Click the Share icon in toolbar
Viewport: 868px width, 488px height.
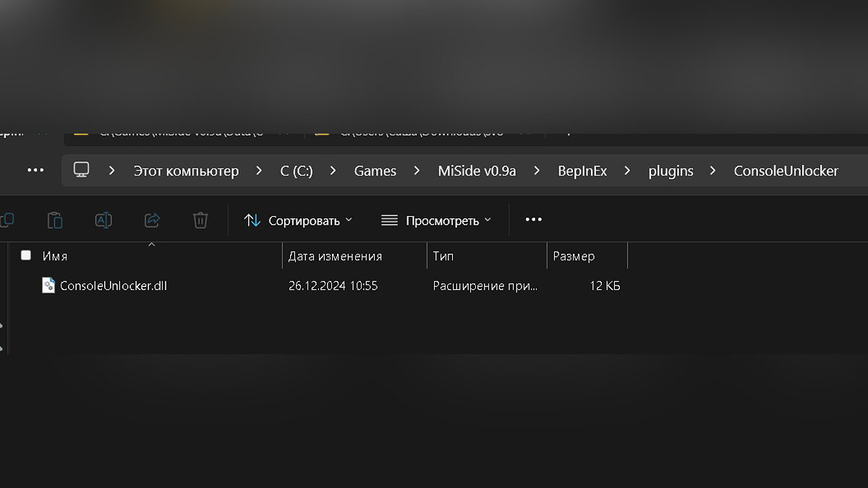pyautogui.click(x=152, y=220)
